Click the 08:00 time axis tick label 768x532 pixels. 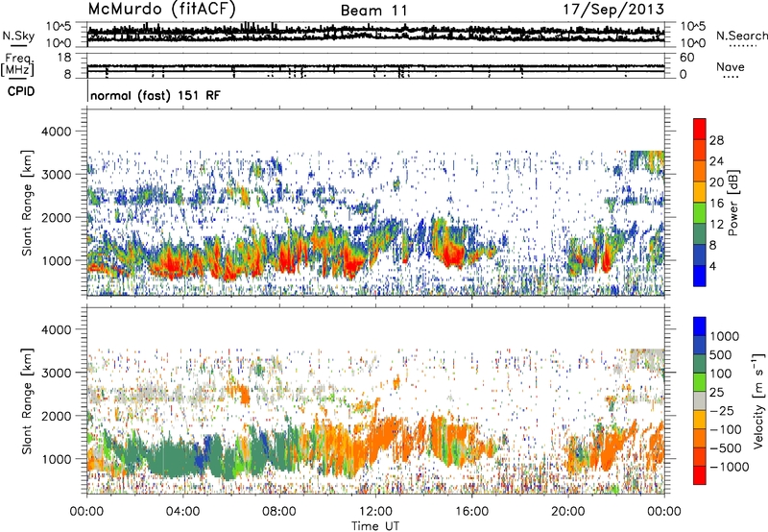(279, 511)
